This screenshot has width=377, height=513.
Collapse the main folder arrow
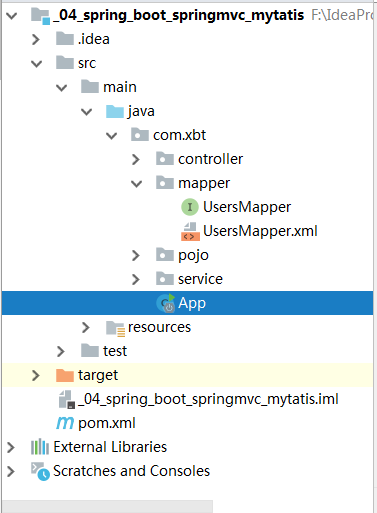click(x=61, y=88)
